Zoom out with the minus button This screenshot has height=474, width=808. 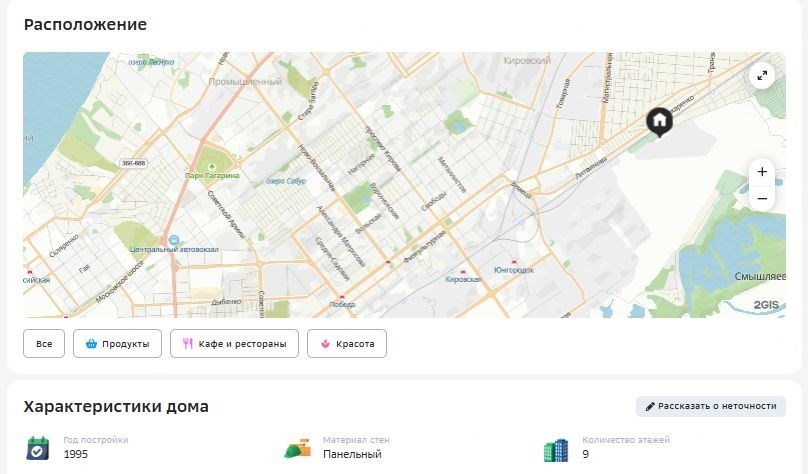762,198
